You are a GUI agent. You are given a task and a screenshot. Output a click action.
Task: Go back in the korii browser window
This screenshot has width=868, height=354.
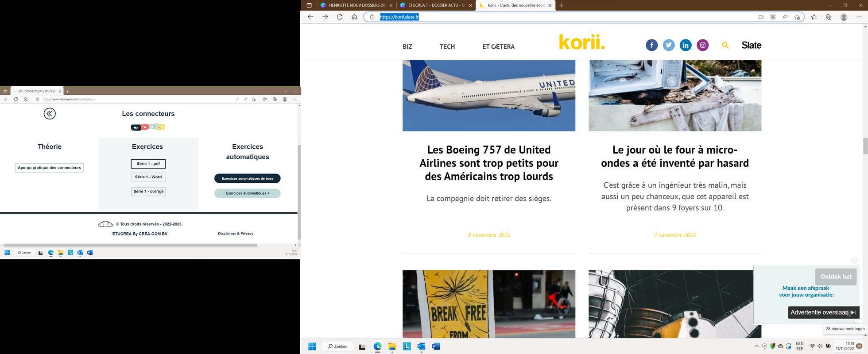tap(310, 17)
